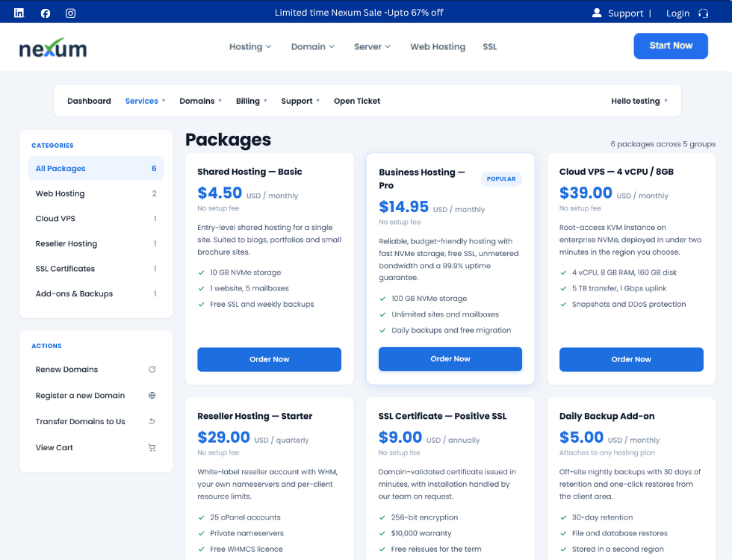Open the Renew Domains action

tap(96, 369)
